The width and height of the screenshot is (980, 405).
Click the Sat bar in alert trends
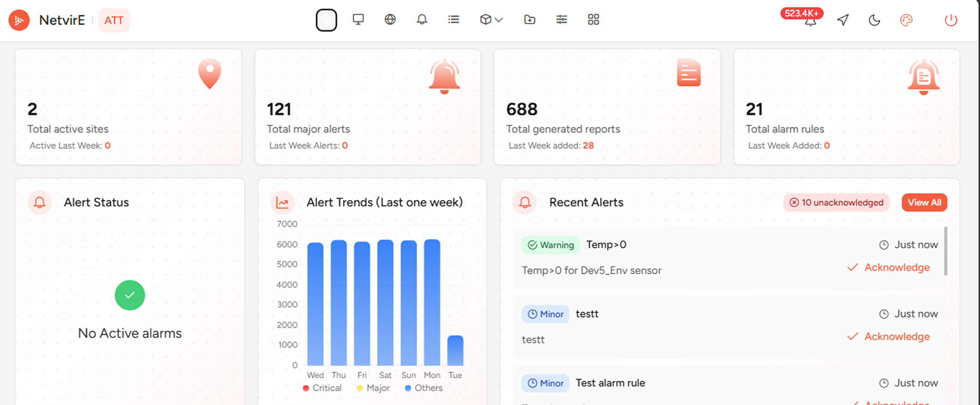point(385,303)
